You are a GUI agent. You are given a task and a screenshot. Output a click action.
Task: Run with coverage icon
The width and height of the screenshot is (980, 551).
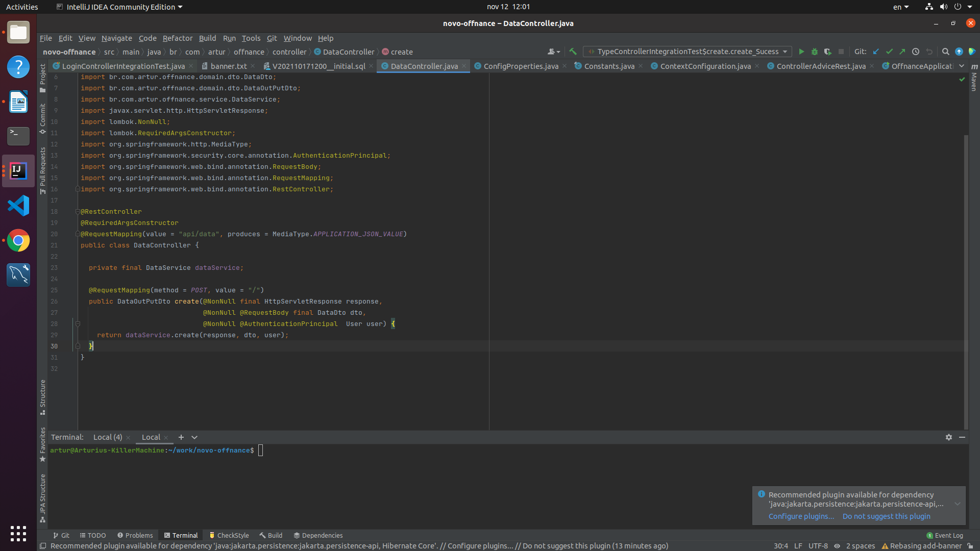tap(828, 52)
